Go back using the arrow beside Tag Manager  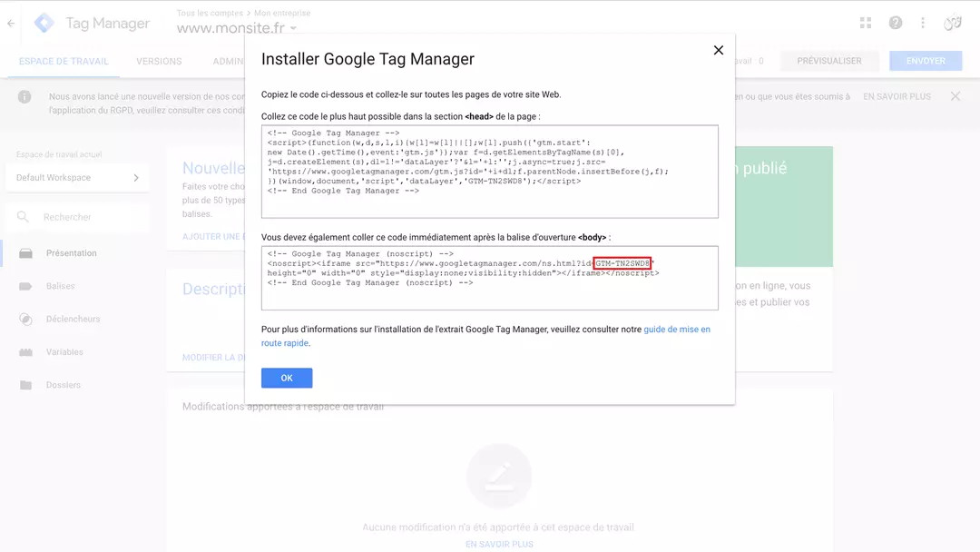click(x=11, y=23)
